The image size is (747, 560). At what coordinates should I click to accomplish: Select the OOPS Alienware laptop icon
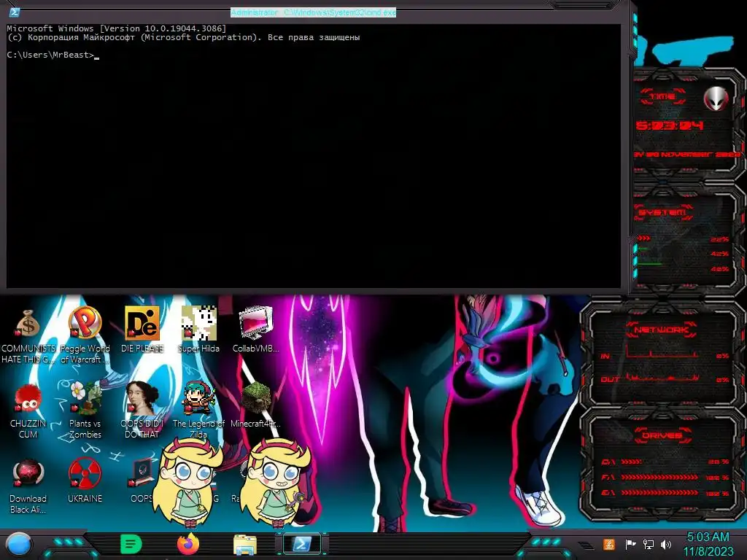[142, 481]
